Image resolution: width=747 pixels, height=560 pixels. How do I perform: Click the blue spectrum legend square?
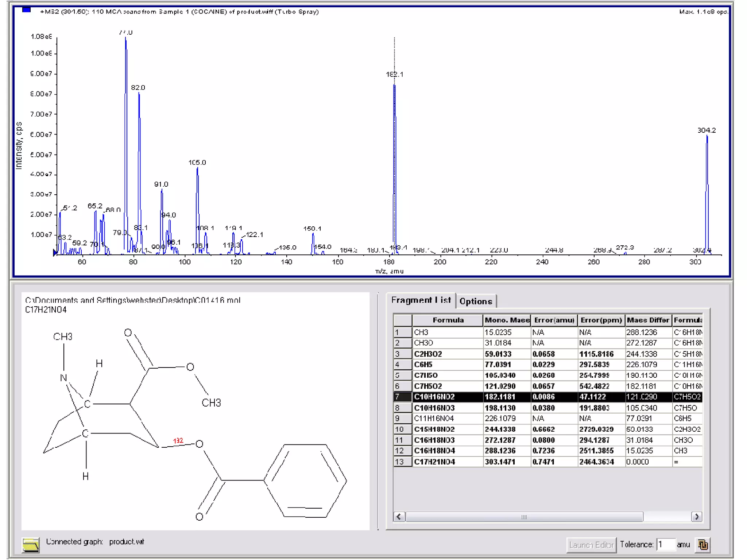tap(26, 10)
